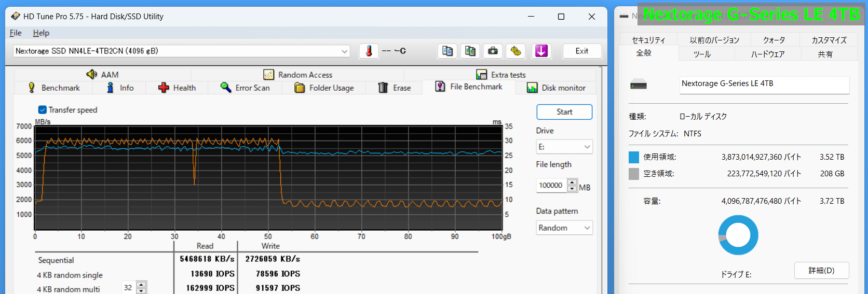This screenshot has height=294, width=868.
Task: Open the 共有 tab
Action: pyautogui.click(x=825, y=54)
